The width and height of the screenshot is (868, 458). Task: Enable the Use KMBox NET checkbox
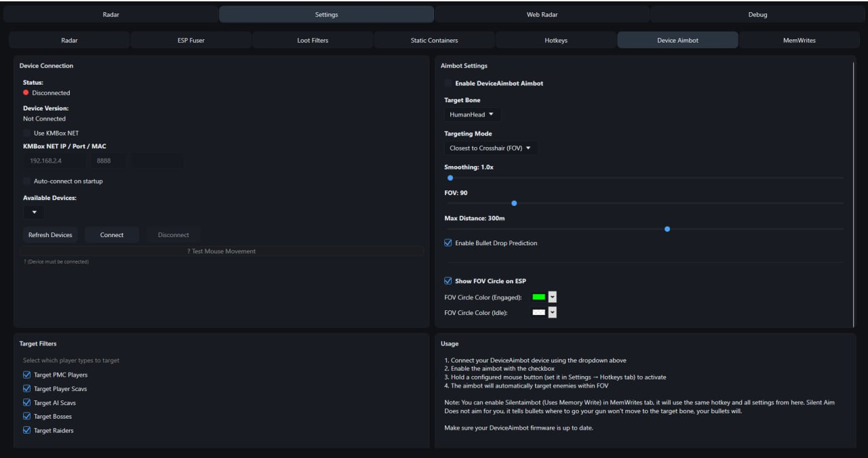point(27,133)
